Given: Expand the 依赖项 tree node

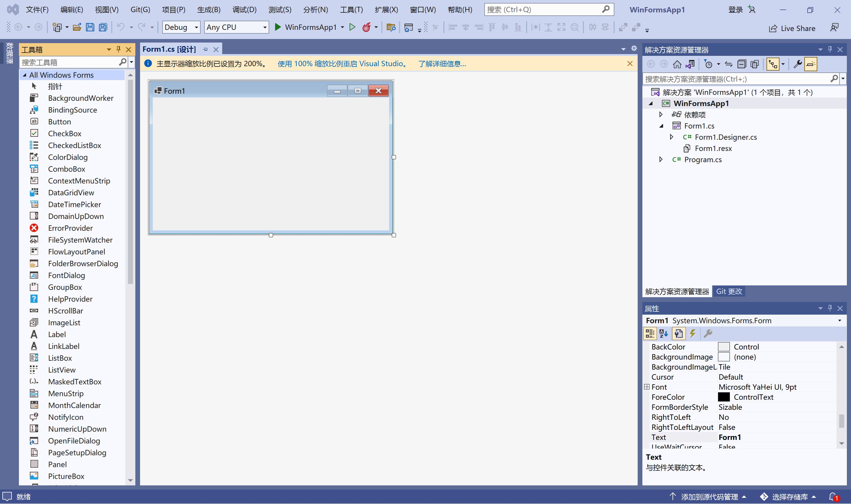Looking at the screenshot, I should [x=661, y=114].
